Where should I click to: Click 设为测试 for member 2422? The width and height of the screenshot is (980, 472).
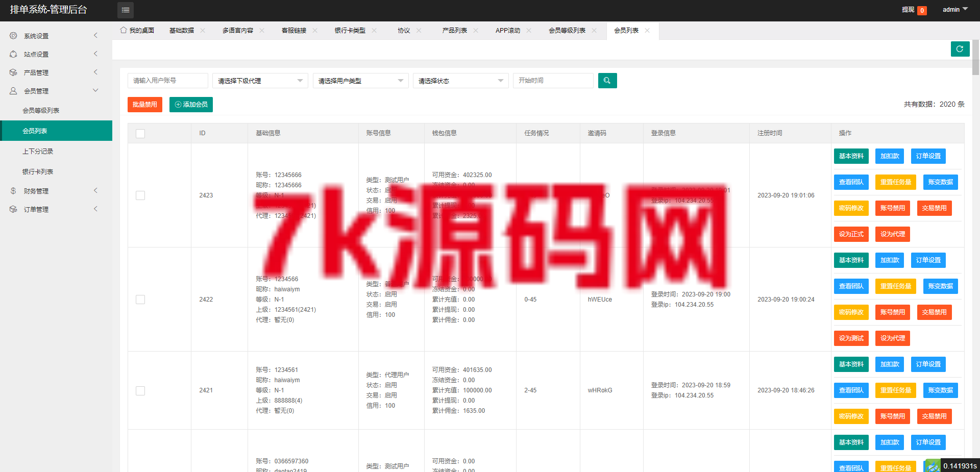coord(851,338)
